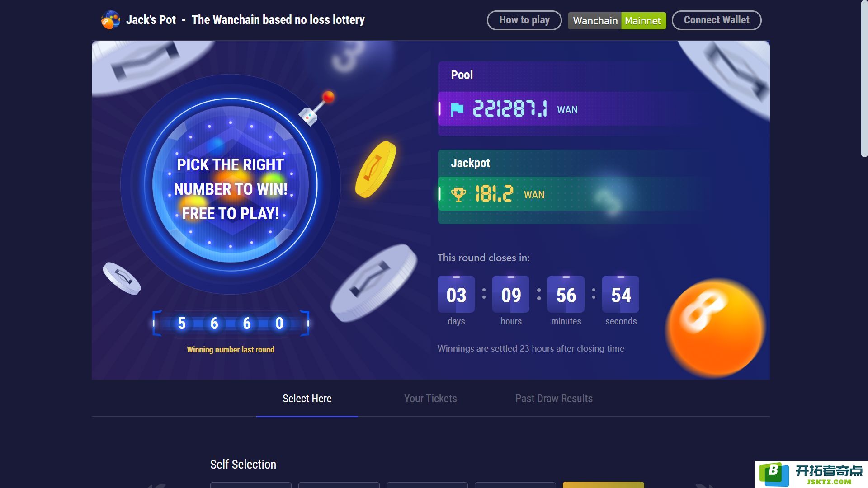Click the Pool flag icon
This screenshot has width=868, height=488.
click(458, 109)
